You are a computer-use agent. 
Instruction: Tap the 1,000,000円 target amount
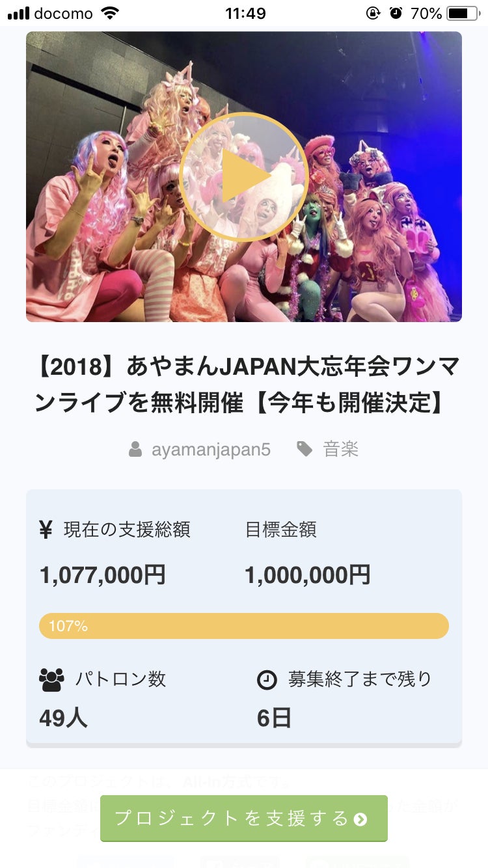point(307,575)
